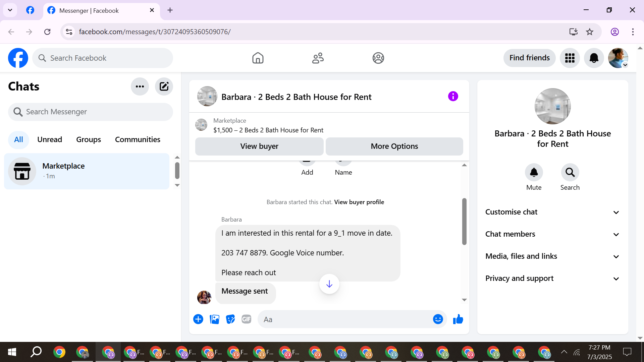Switch to the Unread chats tab
This screenshot has width=644, height=362.
pyautogui.click(x=50, y=139)
